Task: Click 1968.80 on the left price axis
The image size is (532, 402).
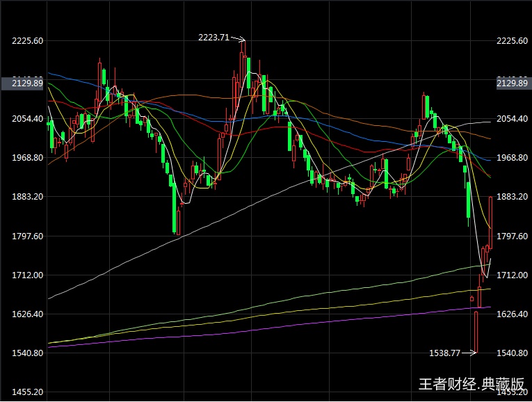Action: point(28,158)
